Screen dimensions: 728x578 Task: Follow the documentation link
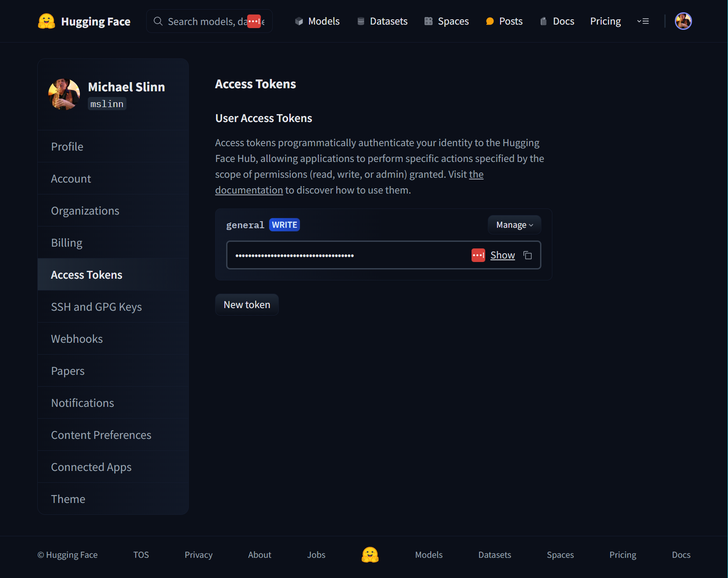click(249, 190)
